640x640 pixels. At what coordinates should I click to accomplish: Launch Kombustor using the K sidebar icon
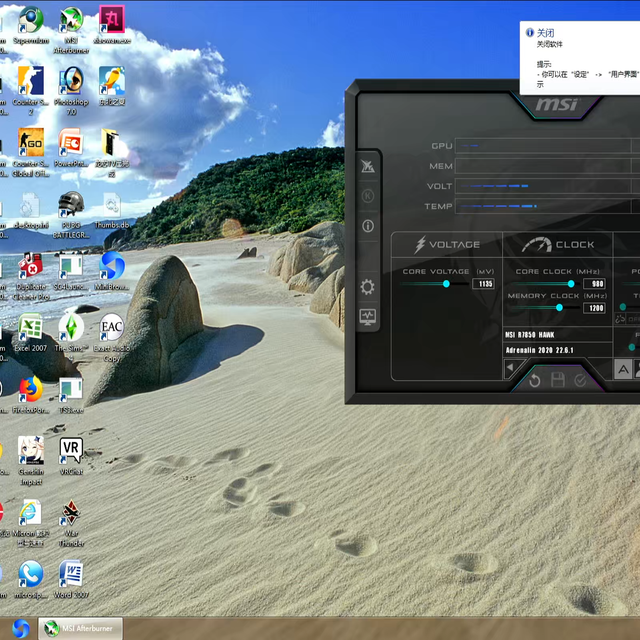point(368,196)
